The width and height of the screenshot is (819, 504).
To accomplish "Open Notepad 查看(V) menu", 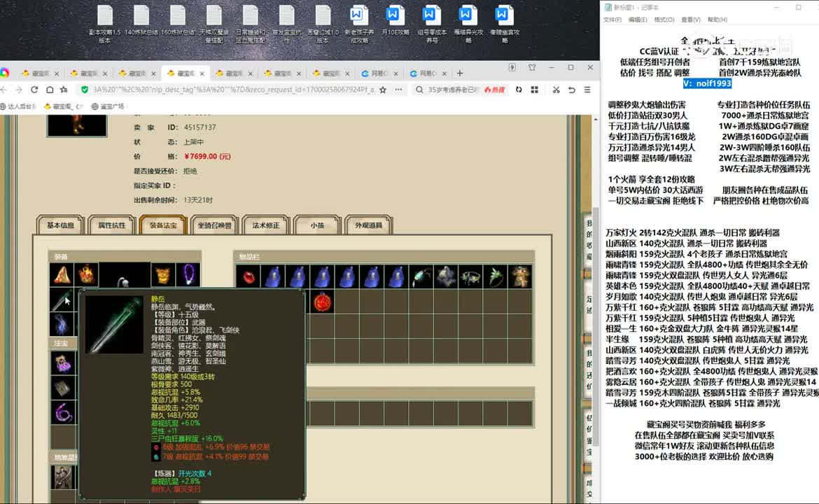I will [x=690, y=20].
